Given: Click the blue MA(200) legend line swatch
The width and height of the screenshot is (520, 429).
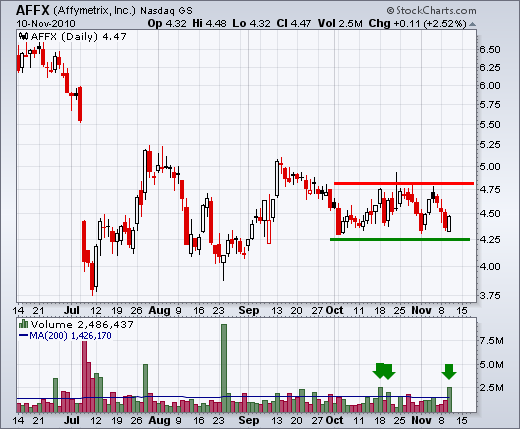Looking at the screenshot, I should (x=23, y=335).
